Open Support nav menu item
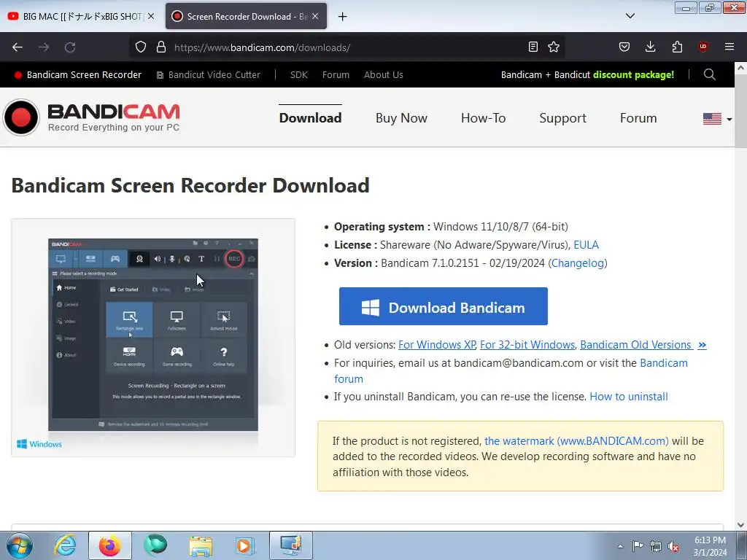747x560 pixels. 562,118
